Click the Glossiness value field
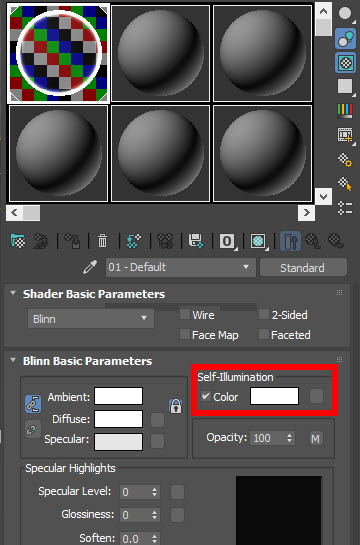 (136, 515)
